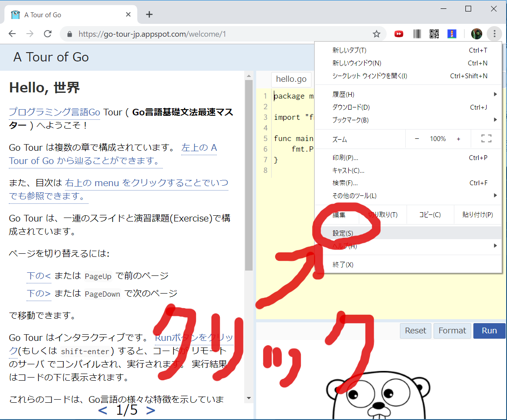Expand the 履歴(H) submenu
This screenshot has height=420, width=507.
408,94
